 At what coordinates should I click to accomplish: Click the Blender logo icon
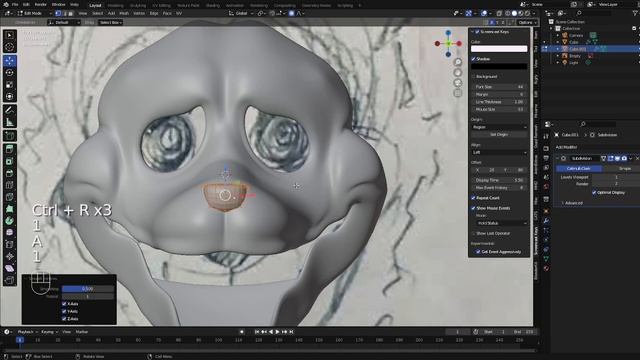coord(6,4)
